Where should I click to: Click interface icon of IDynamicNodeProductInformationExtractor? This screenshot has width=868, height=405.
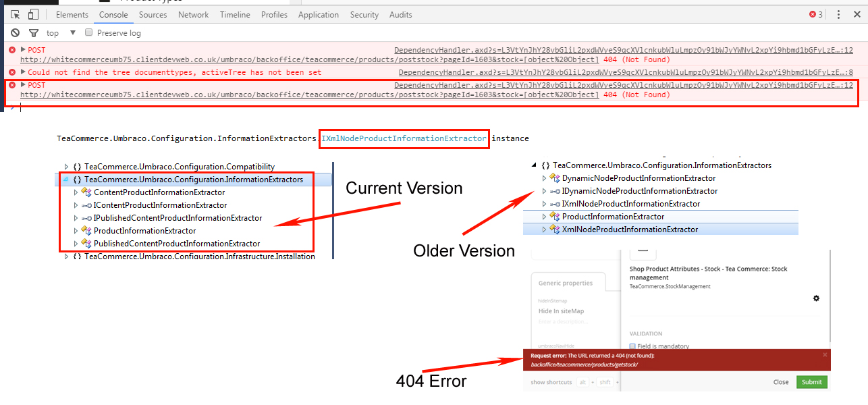[555, 191]
